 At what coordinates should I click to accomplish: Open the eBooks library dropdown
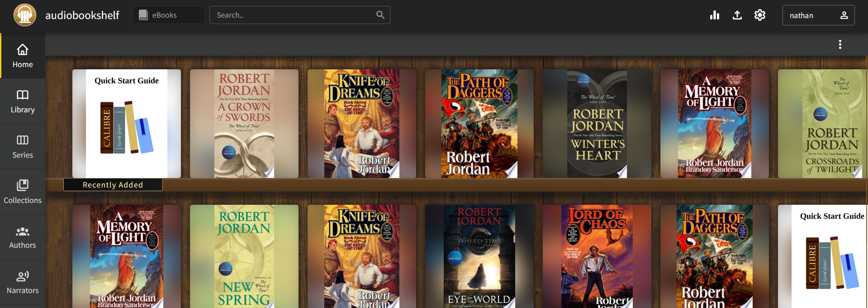point(168,15)
